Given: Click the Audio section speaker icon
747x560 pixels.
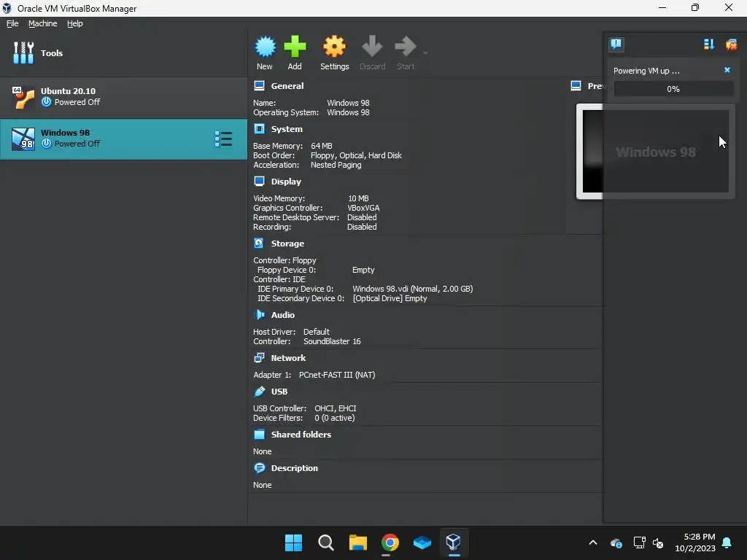Looking at the screenshot, I should click(259, 315).
